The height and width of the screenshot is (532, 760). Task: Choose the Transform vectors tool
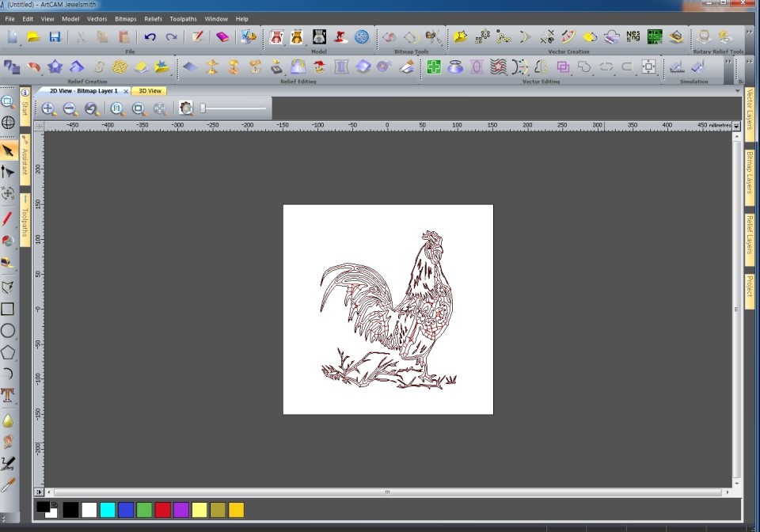(8, 193)
